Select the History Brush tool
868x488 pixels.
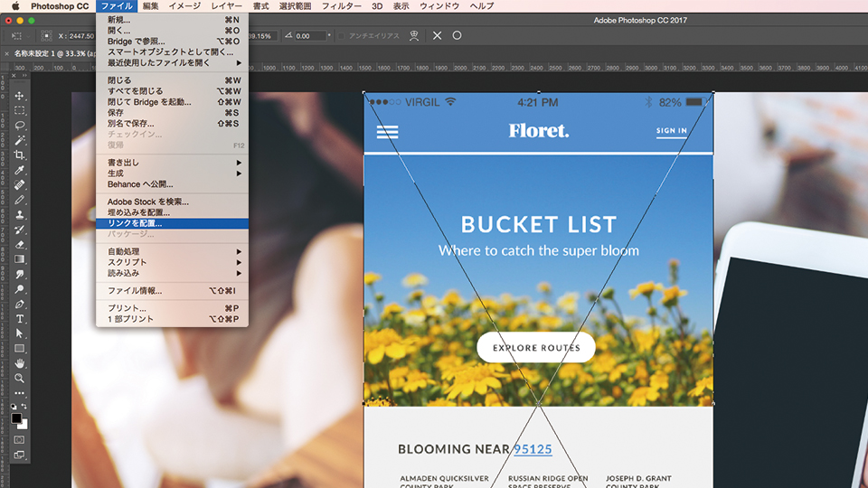[x=19, y=230]
